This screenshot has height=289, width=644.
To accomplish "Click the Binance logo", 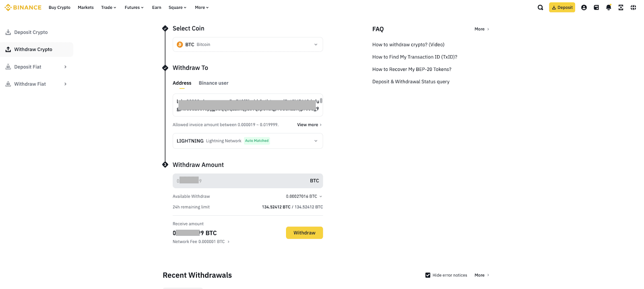I will point(23,7).
